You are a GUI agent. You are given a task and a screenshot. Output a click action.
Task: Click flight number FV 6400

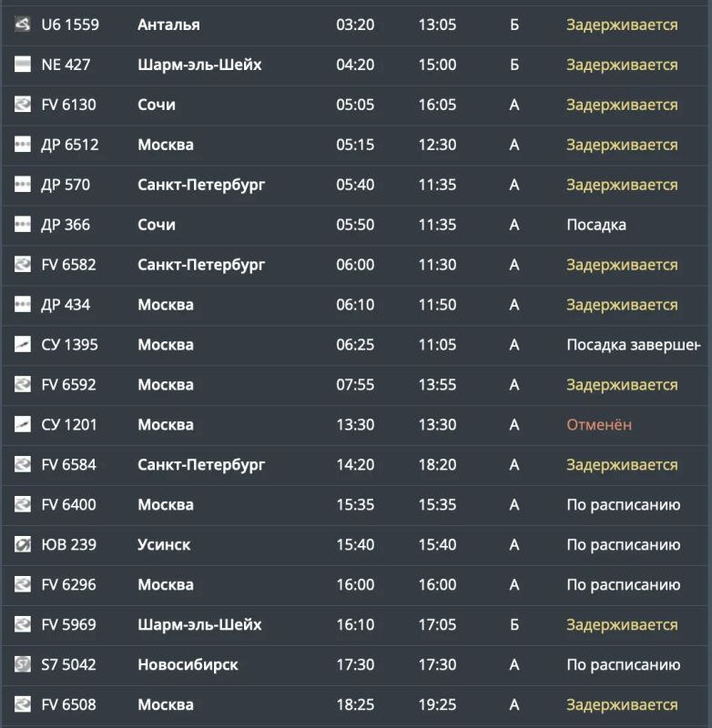pos(68,504)
